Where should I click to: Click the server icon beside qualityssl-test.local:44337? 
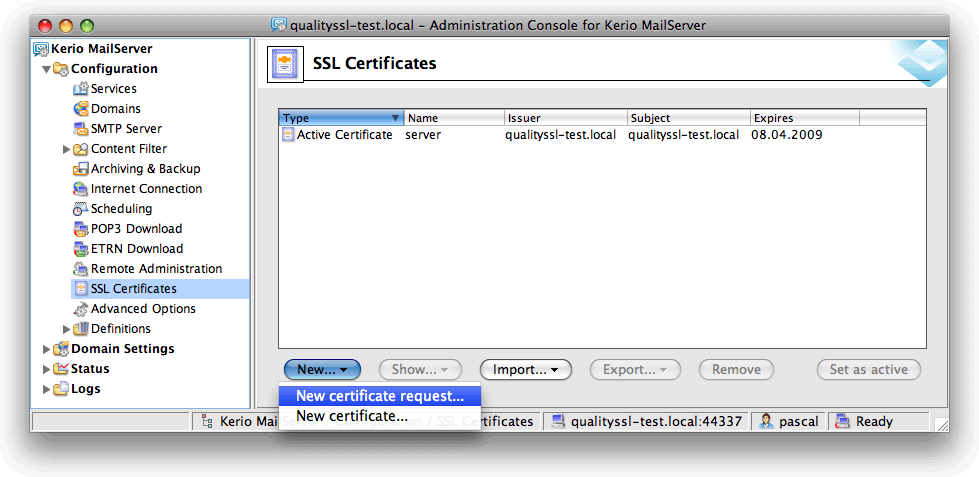[x=558, y=421]
